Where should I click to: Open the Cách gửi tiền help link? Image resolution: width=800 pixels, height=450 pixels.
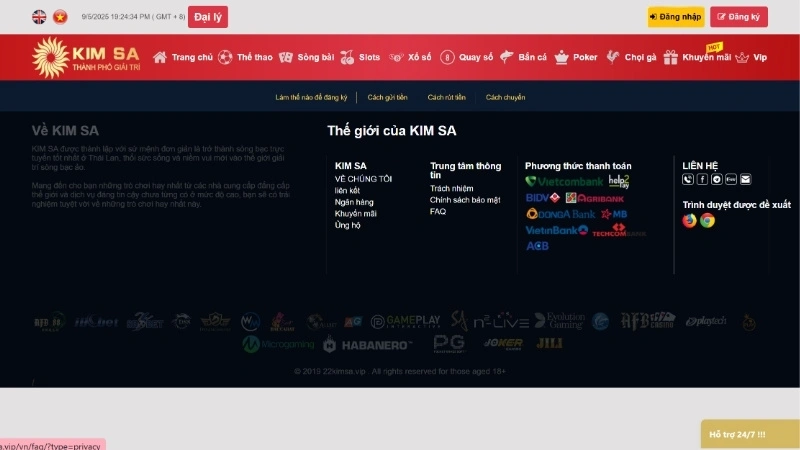coord(387,97)
